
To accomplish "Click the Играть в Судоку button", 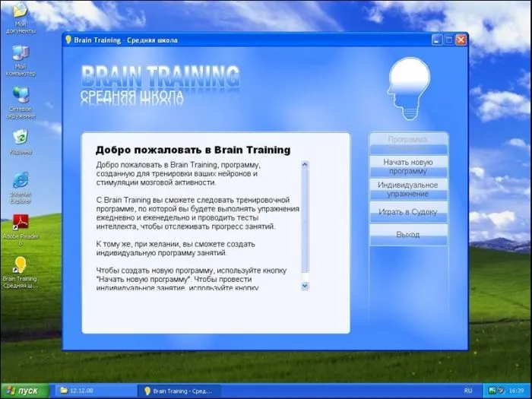I will [408, 212].
